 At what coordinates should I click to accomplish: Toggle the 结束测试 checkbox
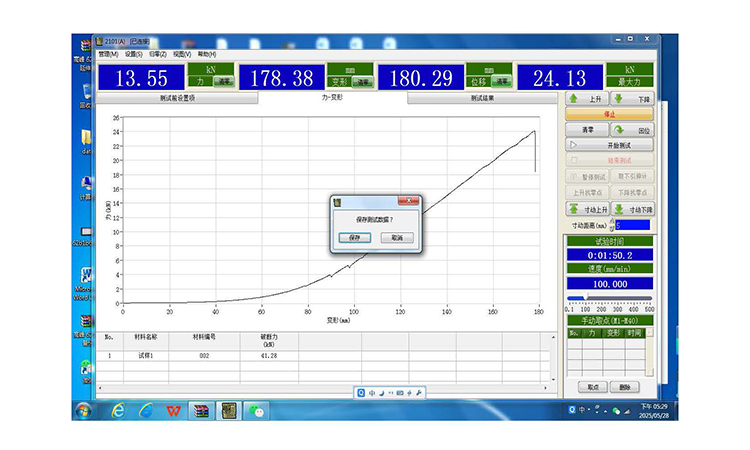point(574,160)
